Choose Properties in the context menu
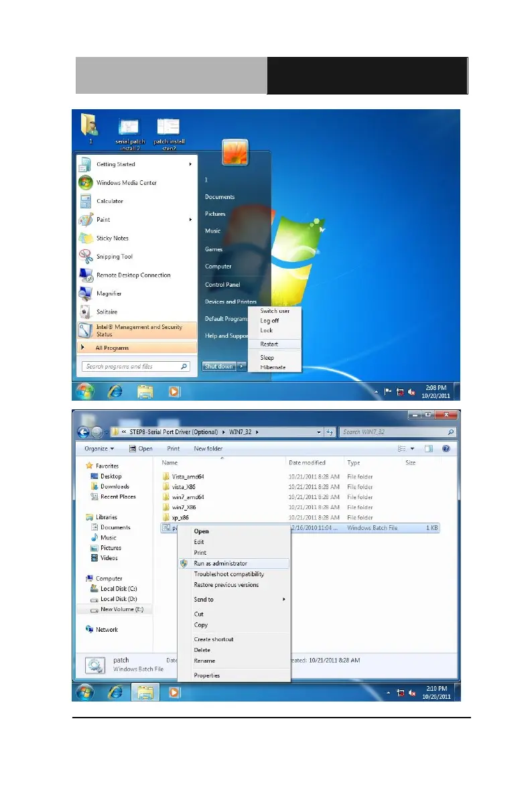This screenshot has width=532, height=798. point(235,675)
